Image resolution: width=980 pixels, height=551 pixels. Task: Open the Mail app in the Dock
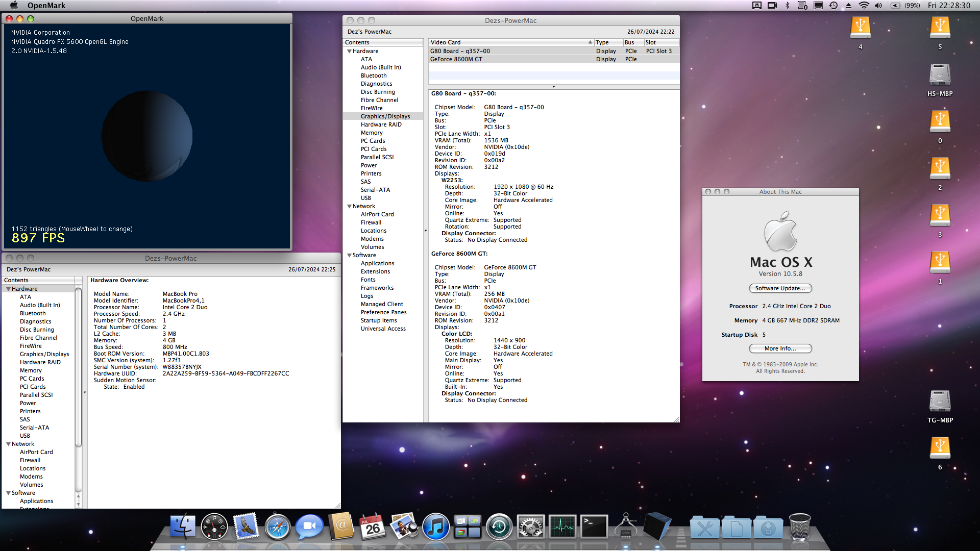coord(246,527)
